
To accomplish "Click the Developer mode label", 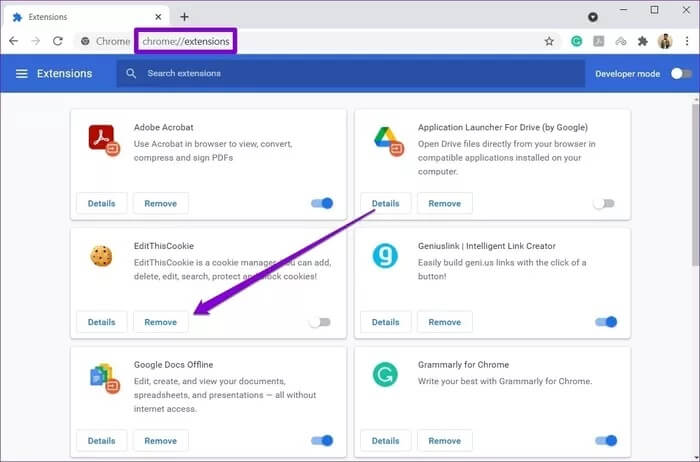I will [627, 74].
